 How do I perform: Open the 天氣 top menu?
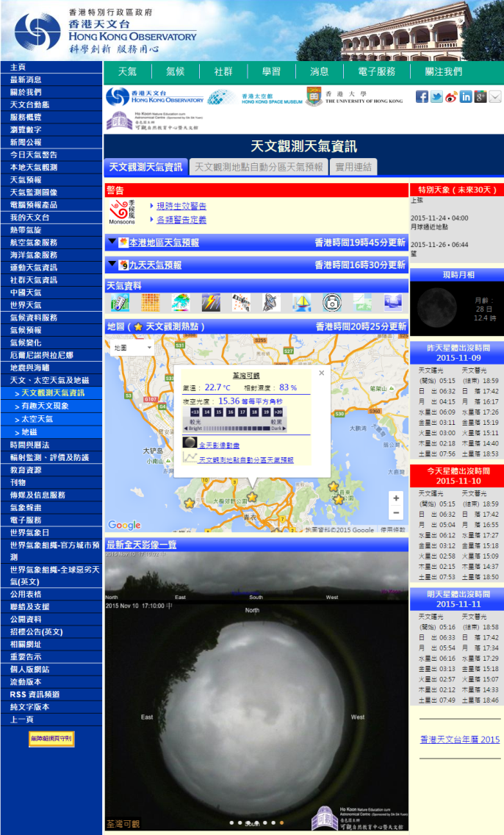[128, 71]
